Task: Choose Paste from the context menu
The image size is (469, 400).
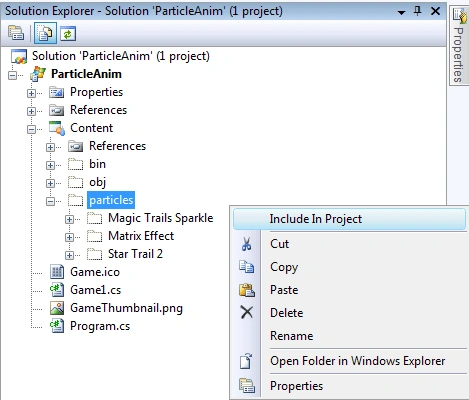Action: click(x=349, y=290)
